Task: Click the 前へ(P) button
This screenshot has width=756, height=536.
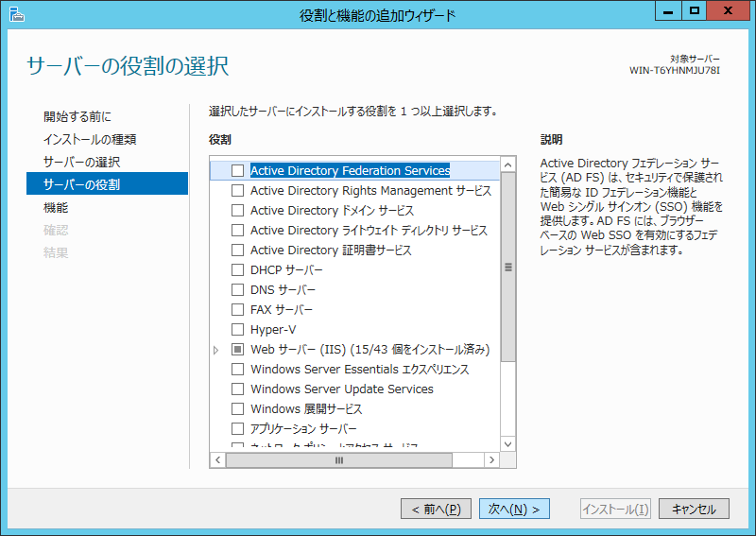Action: coord(436,509)
